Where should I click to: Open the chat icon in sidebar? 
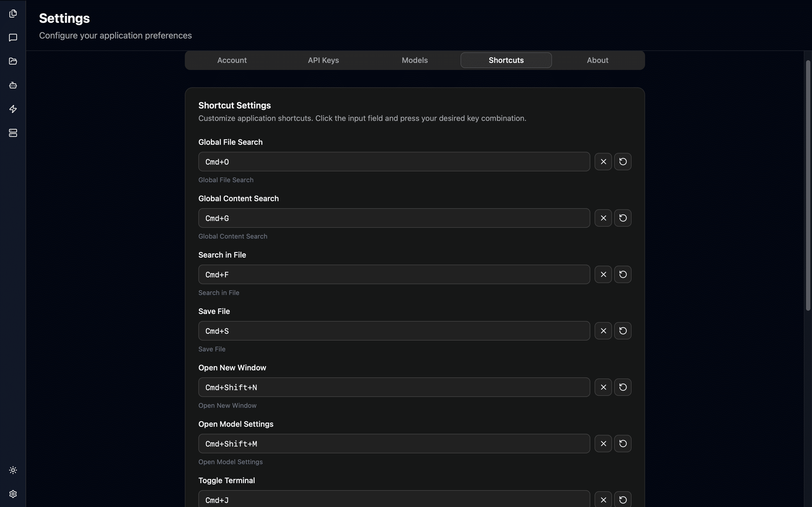(x=13, y=37)
